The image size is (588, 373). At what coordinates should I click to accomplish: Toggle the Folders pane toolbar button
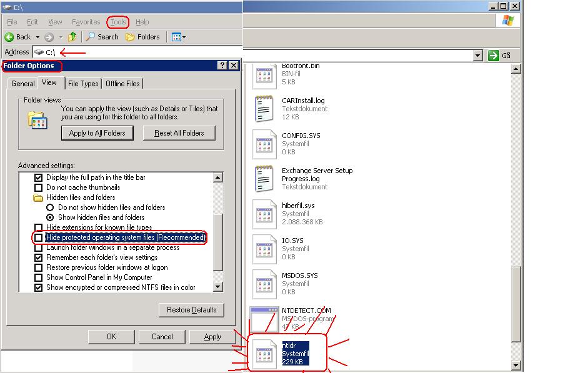(x=142, y=37)
